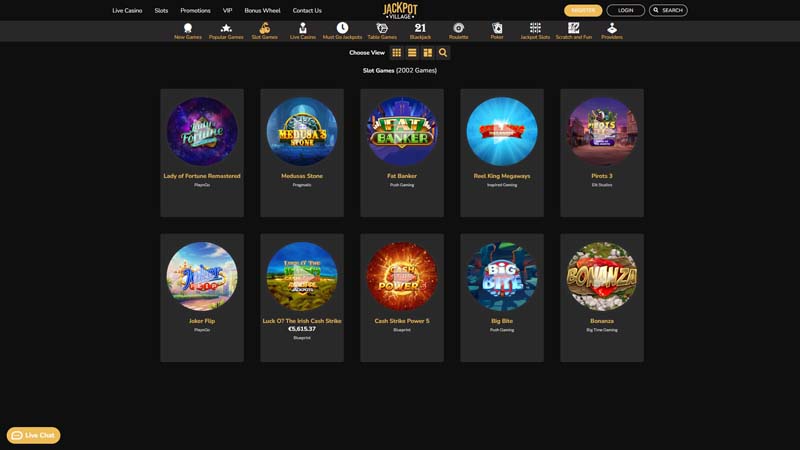Screen dimensions: 800x450
Task: Open the Contact Us menu item
Action: (307, 10)
